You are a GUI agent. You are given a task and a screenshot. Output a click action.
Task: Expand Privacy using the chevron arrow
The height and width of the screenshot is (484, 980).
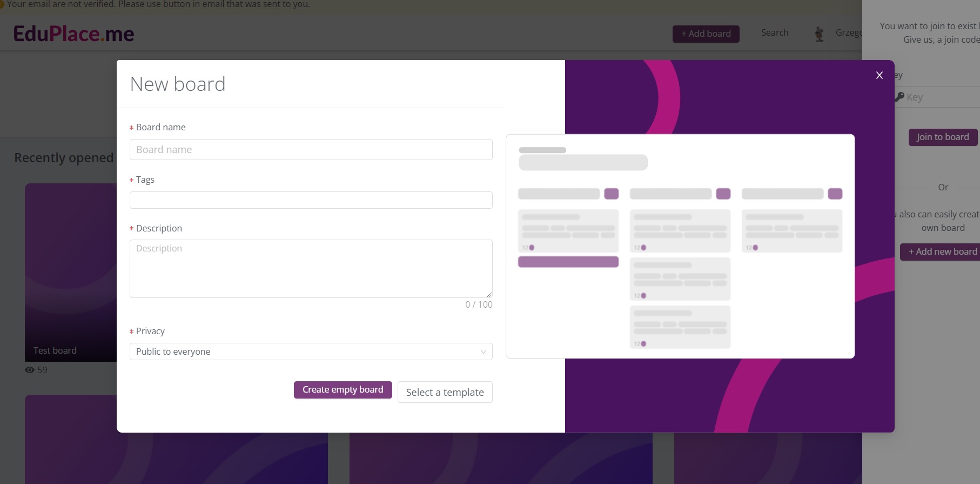pos(483,352)
